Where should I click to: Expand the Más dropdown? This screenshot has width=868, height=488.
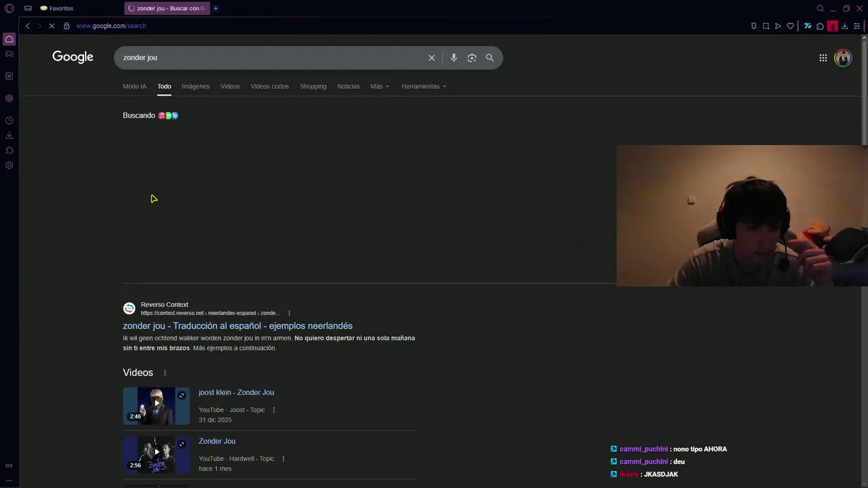click(x=380, y=86)
